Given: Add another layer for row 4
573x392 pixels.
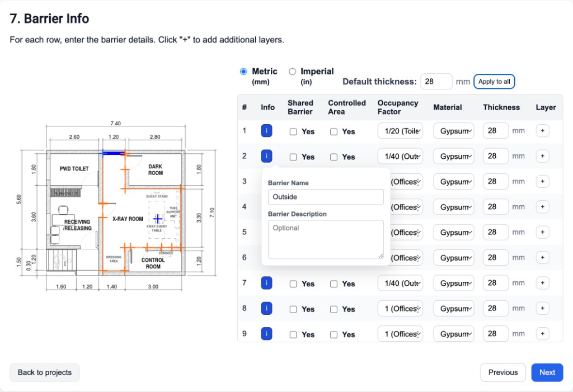Looking at the screenshot, I should (x=542, y=207).
